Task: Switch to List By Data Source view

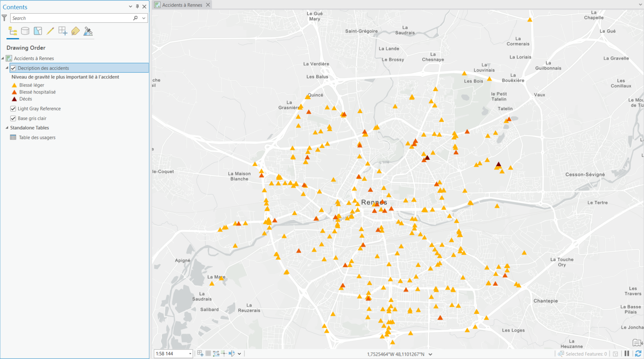Action: 25,31
